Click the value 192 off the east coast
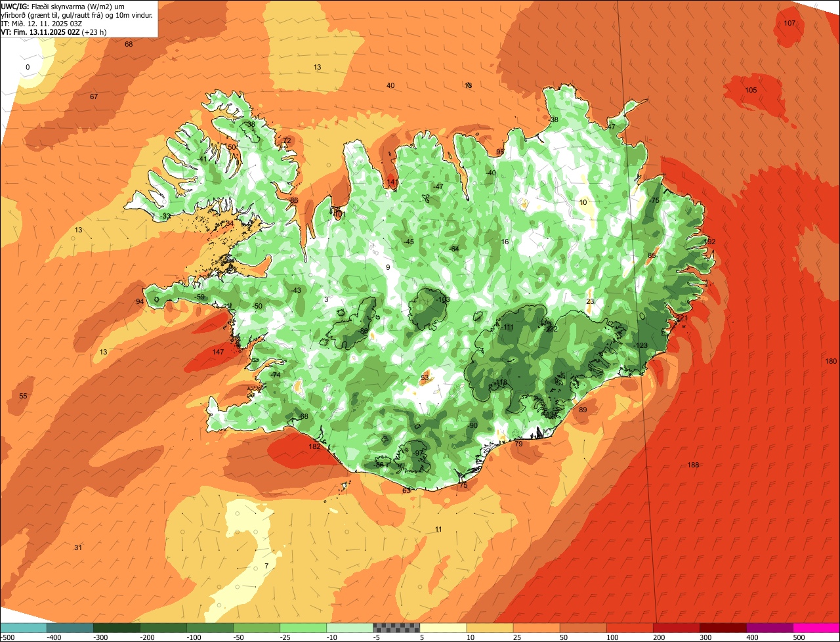 [x=710, y=242]
